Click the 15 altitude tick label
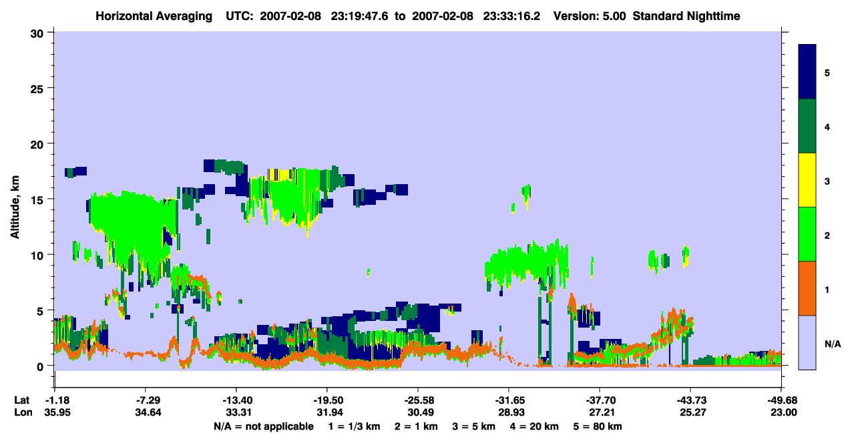Screen dimensions: 868x445 click(39, 199)
